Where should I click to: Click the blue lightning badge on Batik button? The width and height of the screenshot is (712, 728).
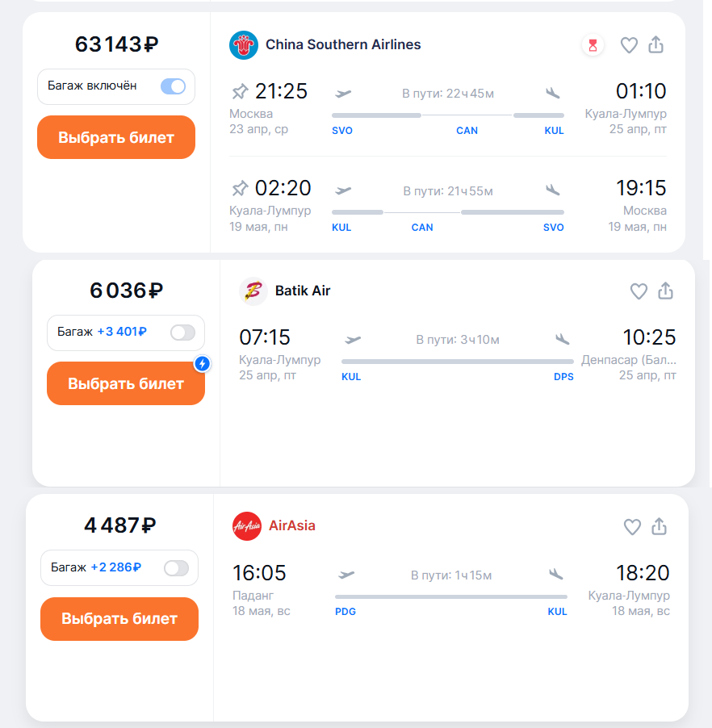(203, 364)
